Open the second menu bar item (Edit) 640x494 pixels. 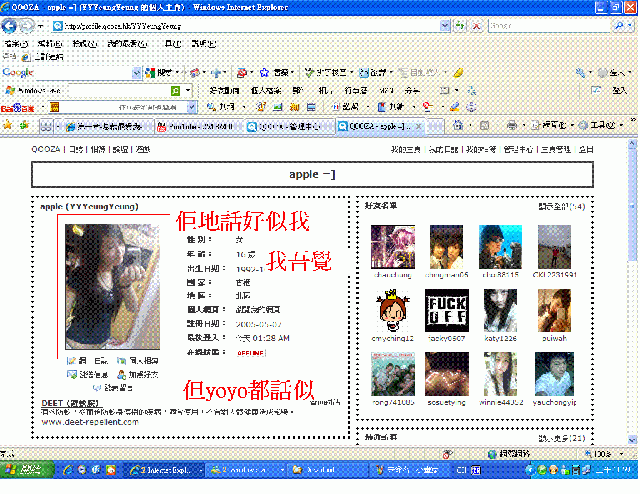[50, 43]
